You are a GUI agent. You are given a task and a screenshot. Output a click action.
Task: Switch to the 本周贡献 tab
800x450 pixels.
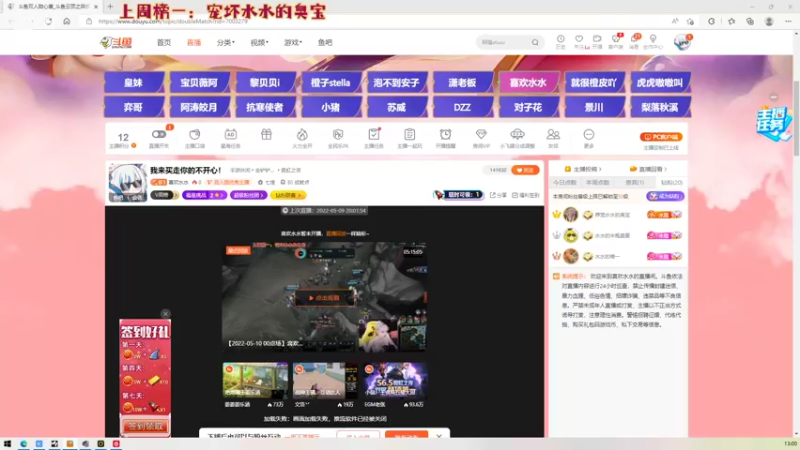point(598,182)
